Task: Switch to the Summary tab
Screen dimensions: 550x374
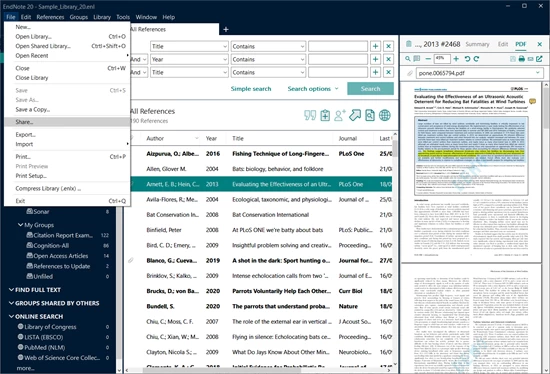Action: click(x=477, y=44)
